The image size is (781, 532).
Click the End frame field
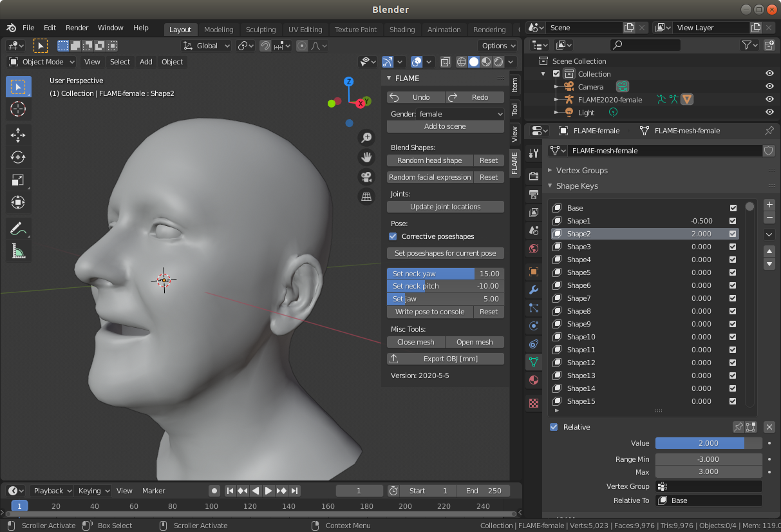pos(483,491)
